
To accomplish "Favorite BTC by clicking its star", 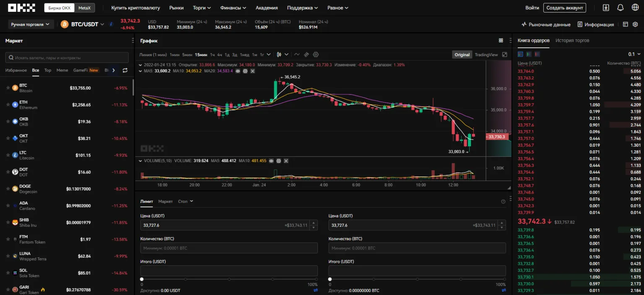I will click(x=8, y=87).
